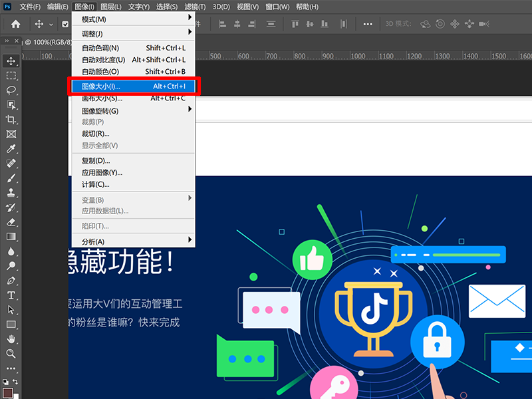The width and height of the screenshot is (532, 399).
Task: Click the Home icon in options bar
Action: (15, 24)
